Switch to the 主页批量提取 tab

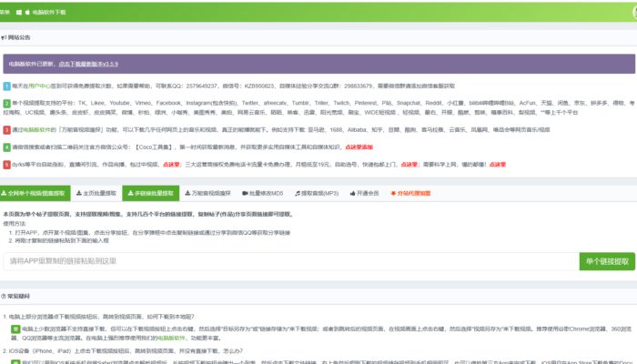96,194
